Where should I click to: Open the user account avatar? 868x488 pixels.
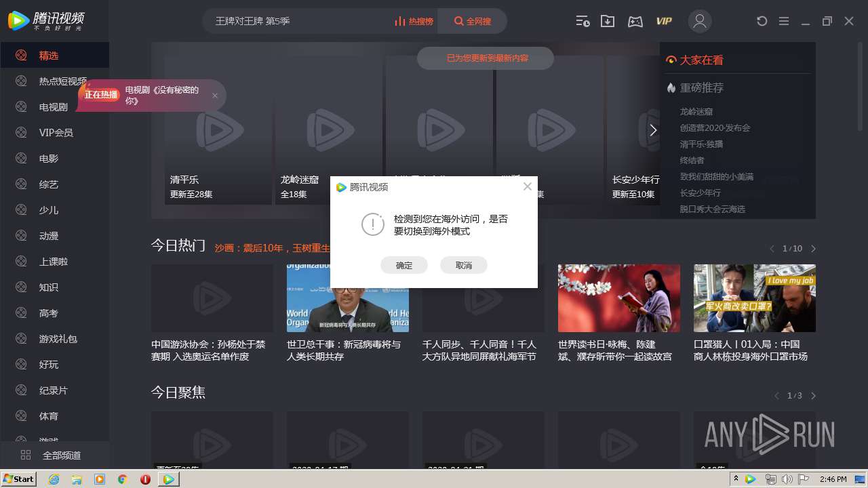(x=700, y=21)
